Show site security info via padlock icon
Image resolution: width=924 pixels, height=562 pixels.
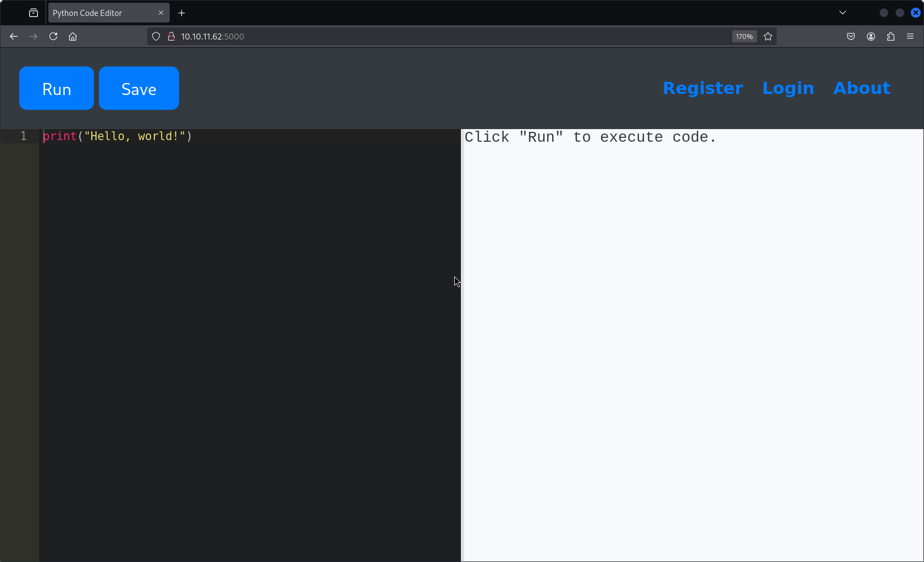[171, 36]
